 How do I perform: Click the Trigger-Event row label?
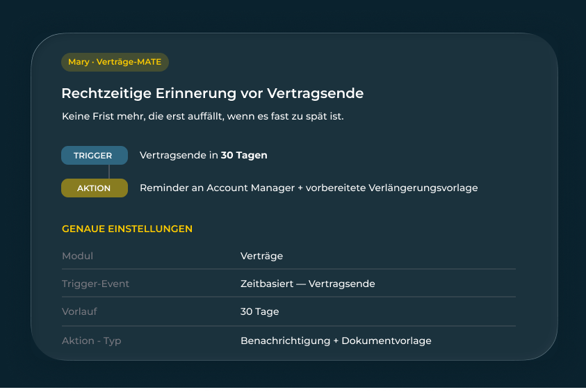(x=95, y=284)
